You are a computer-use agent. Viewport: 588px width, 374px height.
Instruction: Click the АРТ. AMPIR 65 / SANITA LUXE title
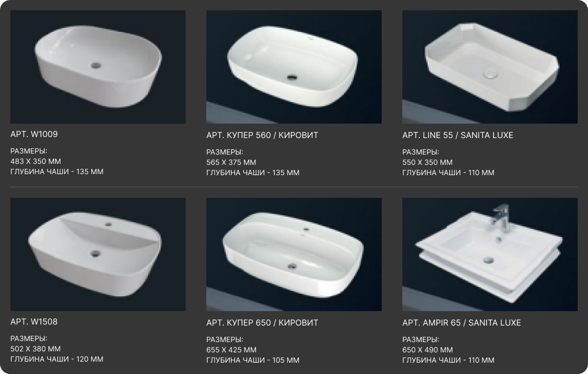[462, 322]
